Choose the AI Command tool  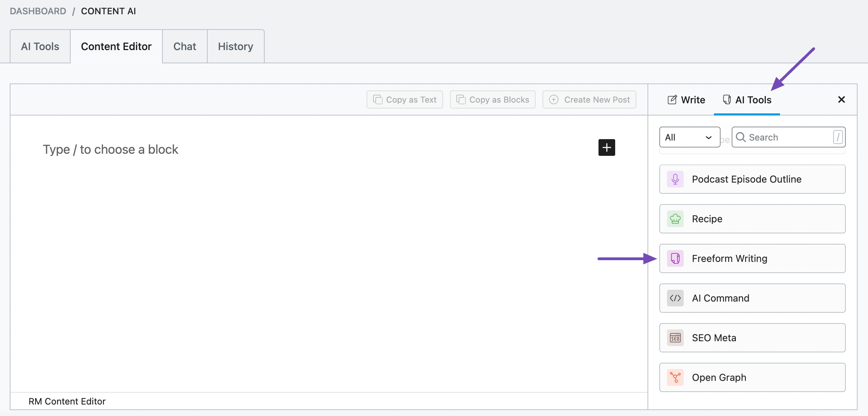(752, 298)
